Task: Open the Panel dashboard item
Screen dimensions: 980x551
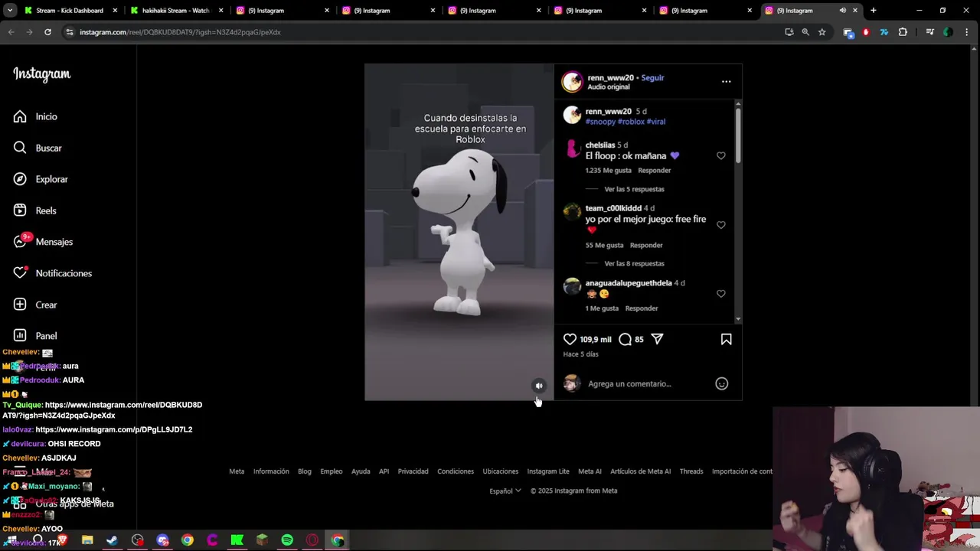Action: 35,336
